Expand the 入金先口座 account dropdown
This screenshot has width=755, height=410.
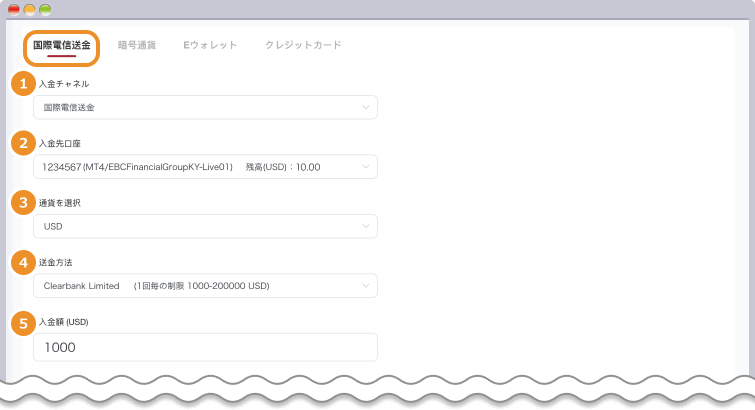click(205, 167)
